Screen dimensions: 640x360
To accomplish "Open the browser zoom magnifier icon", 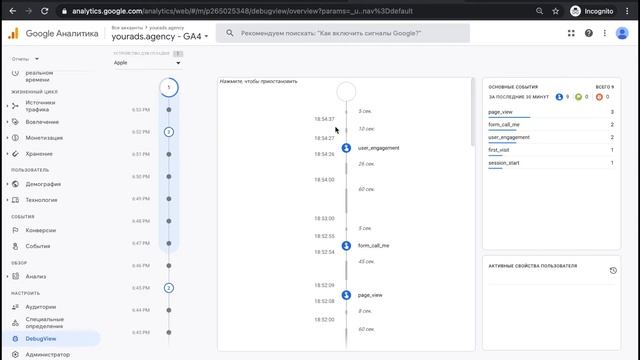I will [539, 11].
